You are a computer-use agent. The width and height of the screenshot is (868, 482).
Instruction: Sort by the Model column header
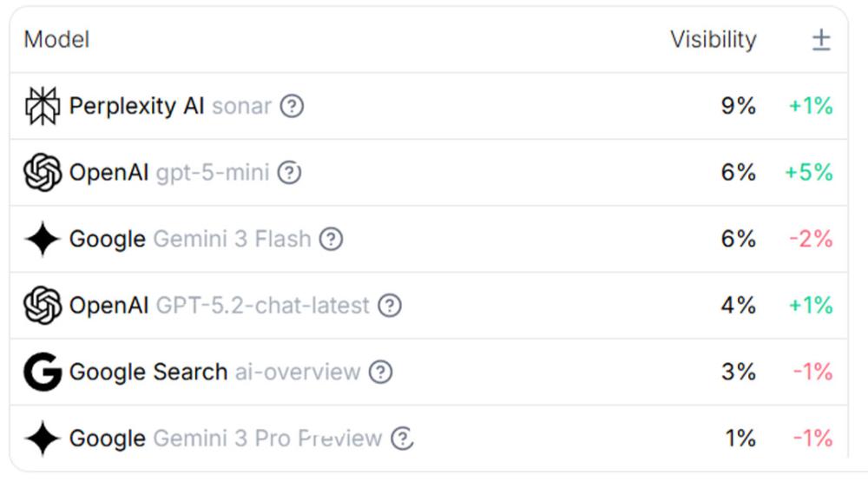(56, 40)
